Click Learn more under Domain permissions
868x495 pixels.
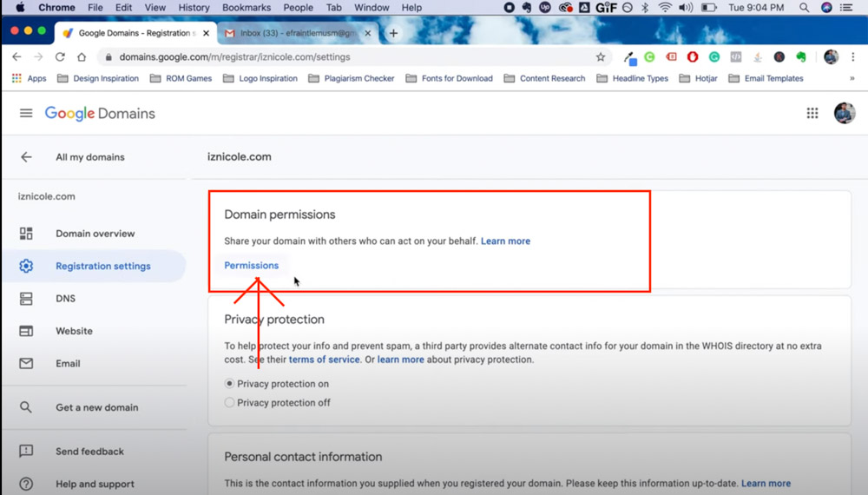505,241
